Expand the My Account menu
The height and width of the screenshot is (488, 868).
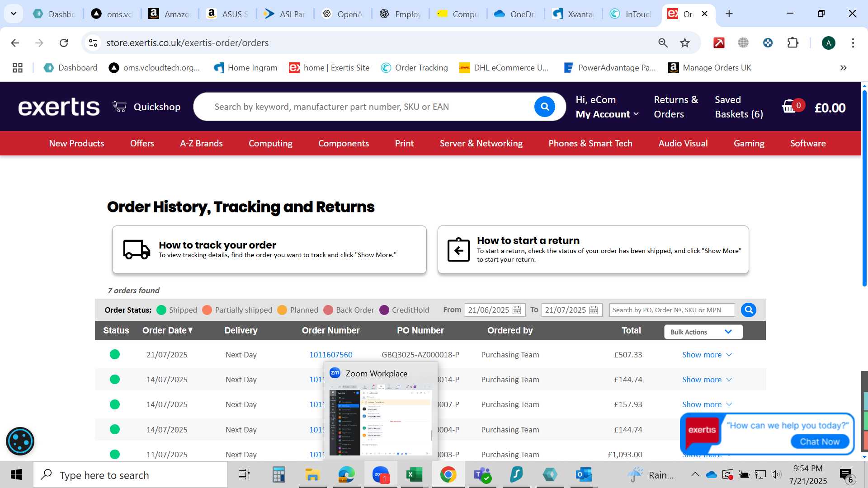607,114
